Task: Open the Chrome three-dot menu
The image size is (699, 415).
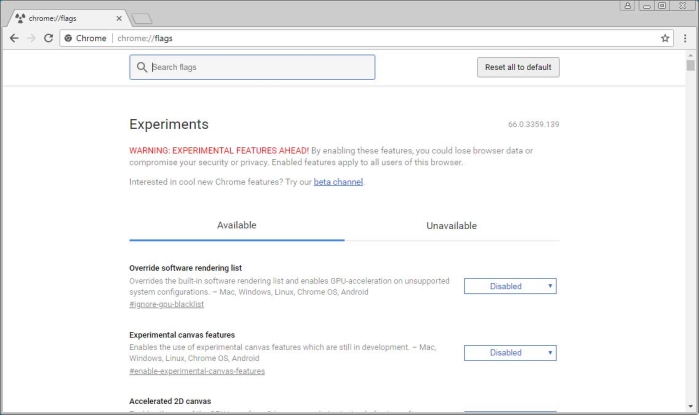Action: [685, 38]
